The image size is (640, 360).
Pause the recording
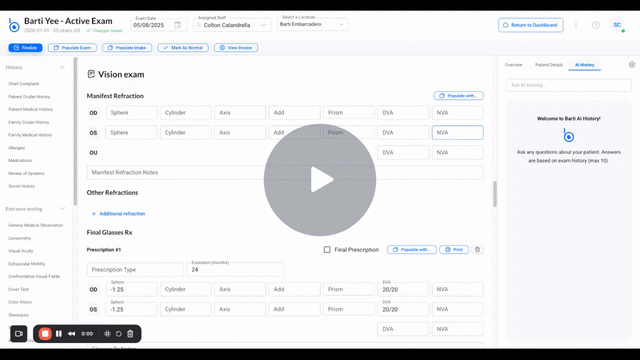pos(59,333)
